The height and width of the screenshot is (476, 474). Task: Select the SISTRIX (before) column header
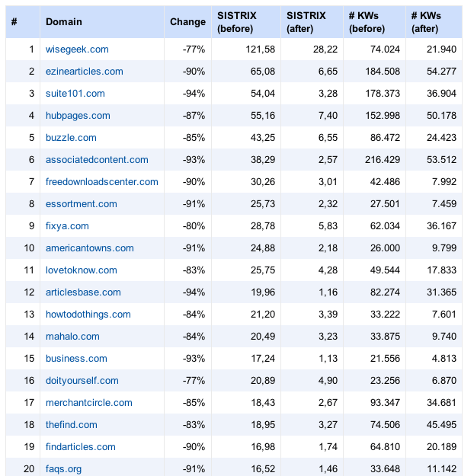pyautogui.click(x=237, y=22)
